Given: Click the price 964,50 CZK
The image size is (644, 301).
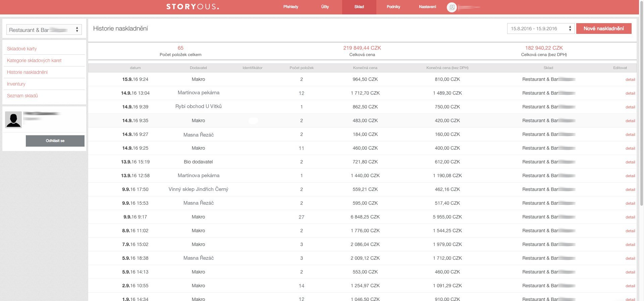Looking at the screenshot, I should (x=365, y=79).
